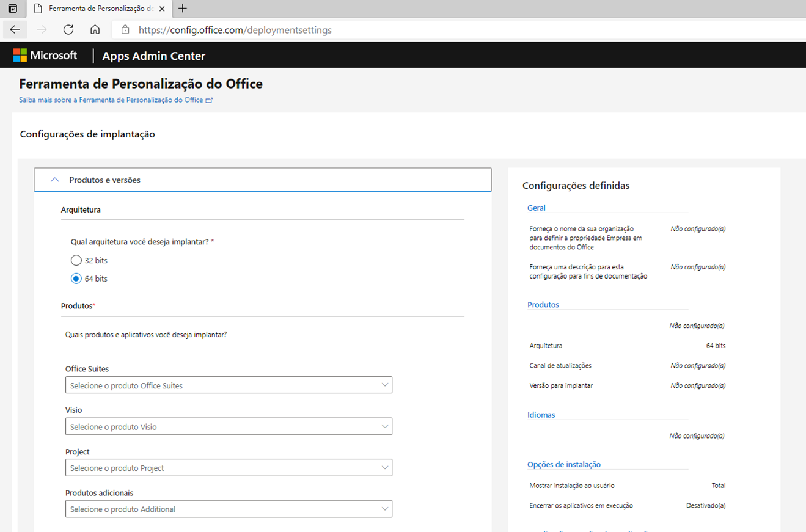This screenshot has width=806, height=532.
Task: Collapse the Produtos e versões section
Action: click(x=263, y=180)
